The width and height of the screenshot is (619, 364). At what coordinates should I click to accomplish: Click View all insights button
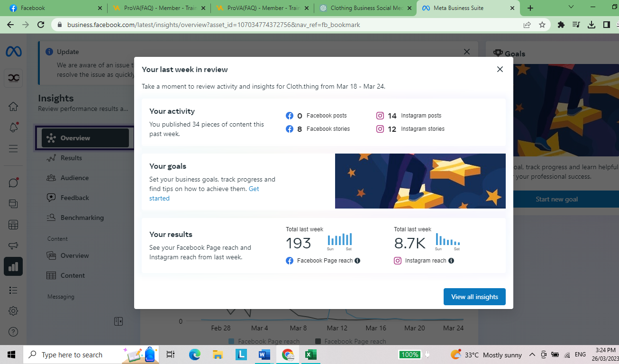(474, 297)
